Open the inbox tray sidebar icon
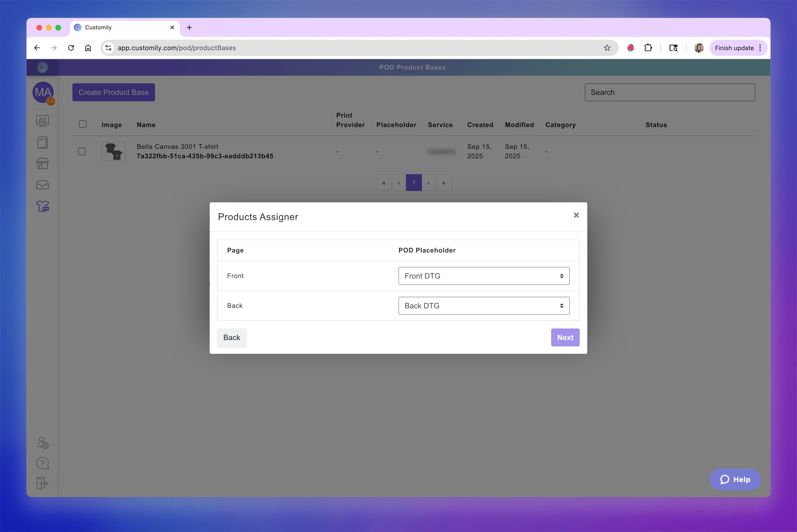797x532 pixels. point(42,185)
